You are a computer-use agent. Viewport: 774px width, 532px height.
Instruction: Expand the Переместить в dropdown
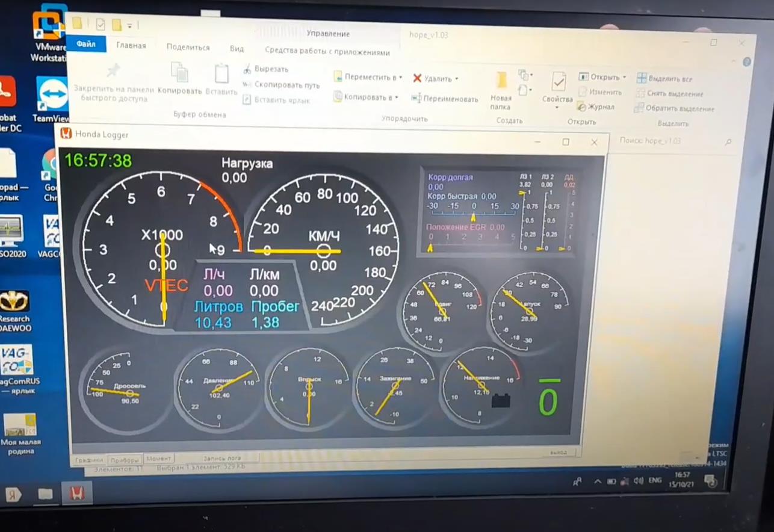pyautogui.click(x=401, y=78)
